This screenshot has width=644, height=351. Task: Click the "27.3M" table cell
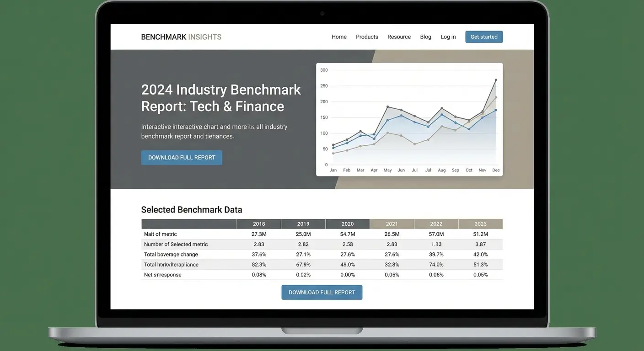coord(259,234)
